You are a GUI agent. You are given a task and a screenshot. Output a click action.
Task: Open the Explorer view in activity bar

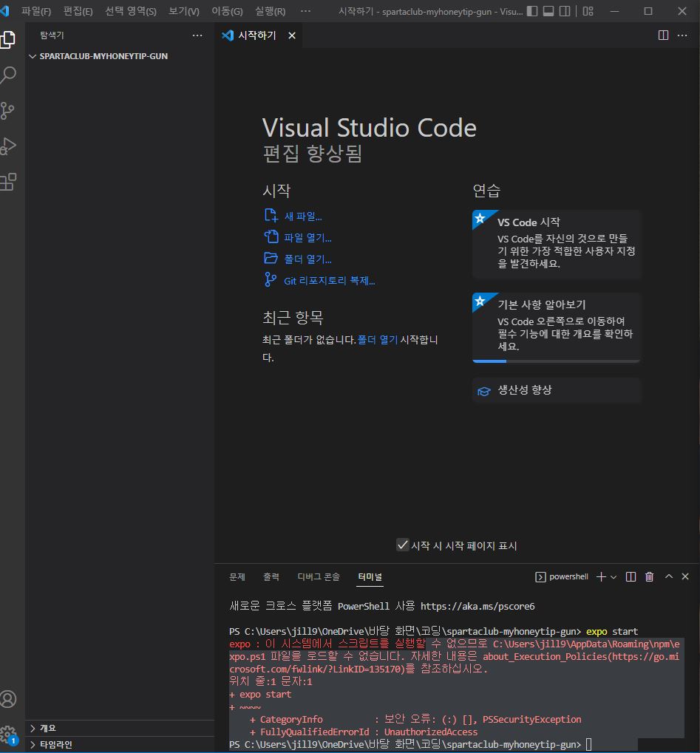click(7, 39)
